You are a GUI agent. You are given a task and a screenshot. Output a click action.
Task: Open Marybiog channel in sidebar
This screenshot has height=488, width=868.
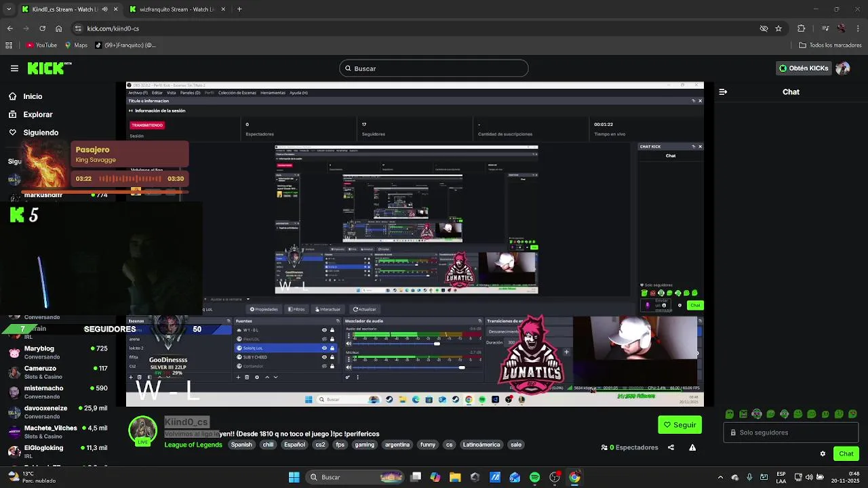[58, 352]
